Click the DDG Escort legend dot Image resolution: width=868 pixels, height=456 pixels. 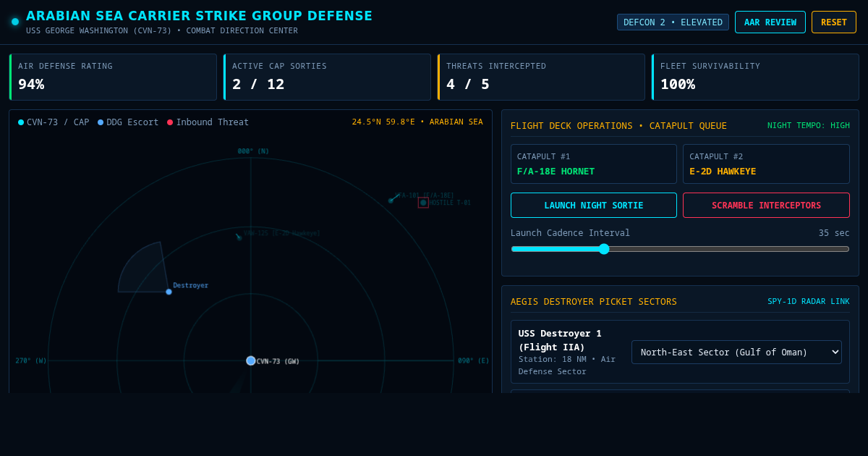pyautogui.click(x=101, y=122)
